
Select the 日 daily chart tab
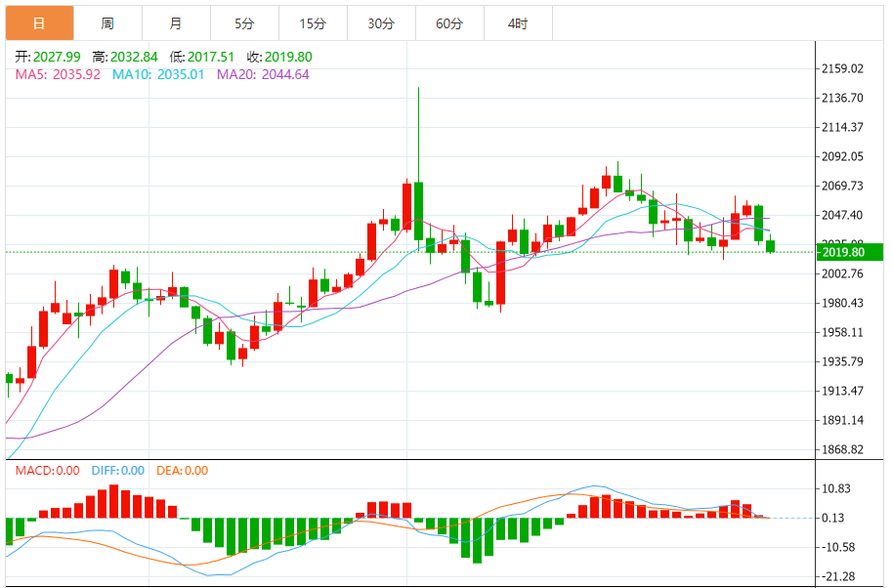tap(40, 23)
